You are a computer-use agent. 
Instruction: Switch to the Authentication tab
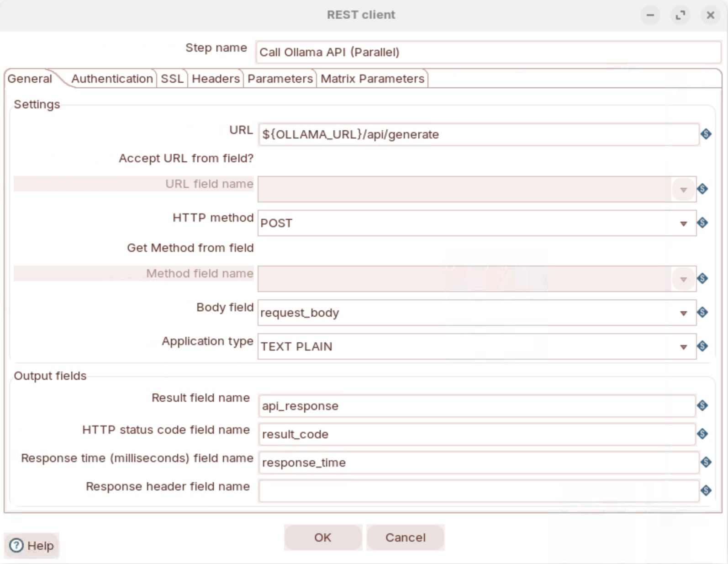click(x=112, y=79)
